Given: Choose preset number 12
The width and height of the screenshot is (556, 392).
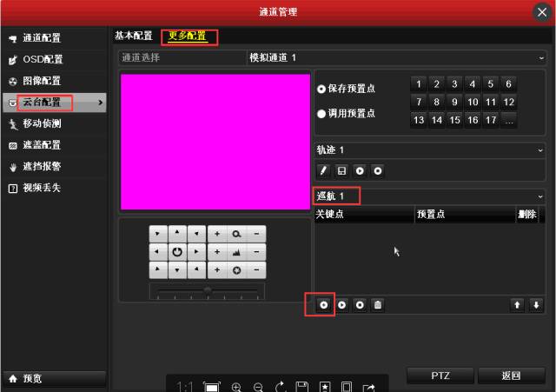Looking at the screenshot, I should tap(509, 103).
